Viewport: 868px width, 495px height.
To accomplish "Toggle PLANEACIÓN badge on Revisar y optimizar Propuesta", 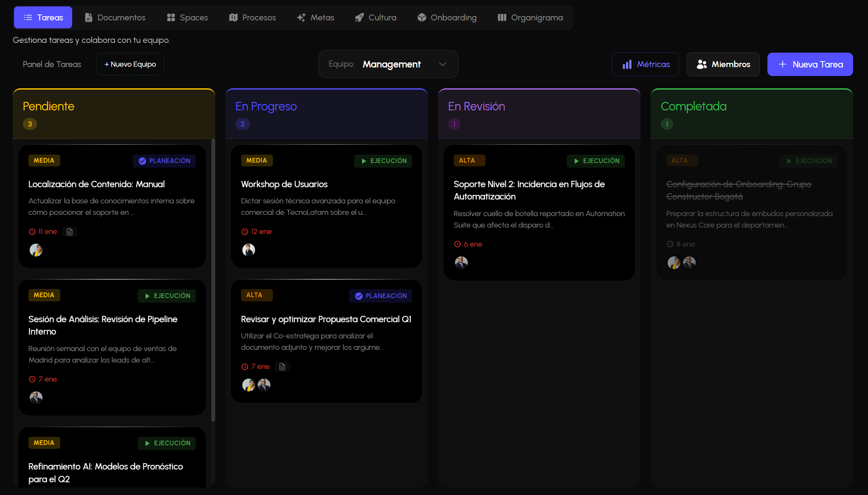I will (381, 296).
